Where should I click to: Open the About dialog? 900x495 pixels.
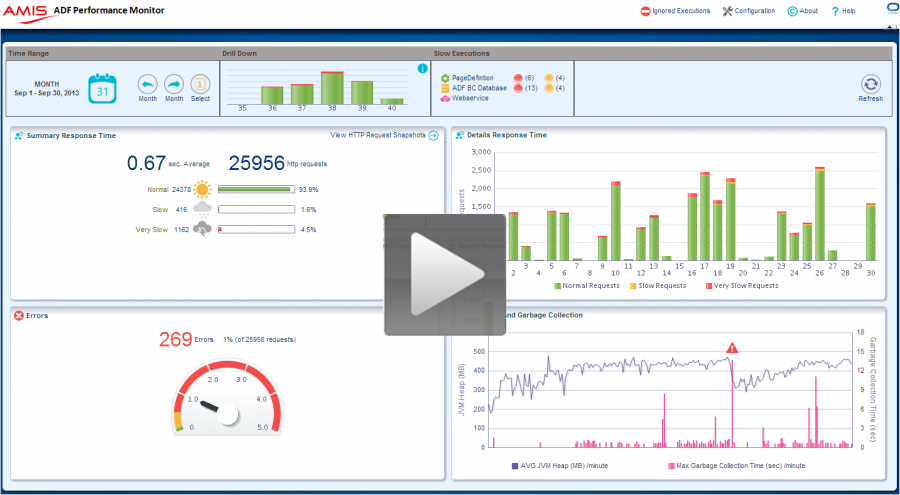[x=803, y=11]
